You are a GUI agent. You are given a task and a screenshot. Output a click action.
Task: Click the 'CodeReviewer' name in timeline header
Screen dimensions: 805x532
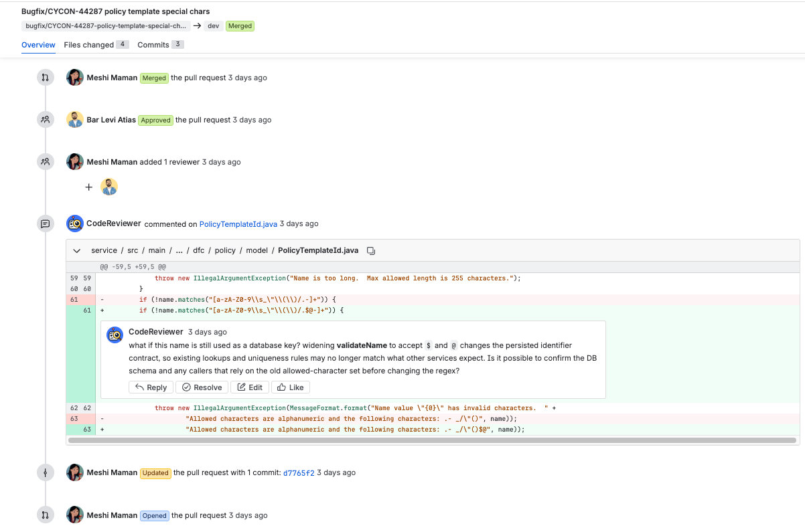pyautogui.click(x=114, y=224)
